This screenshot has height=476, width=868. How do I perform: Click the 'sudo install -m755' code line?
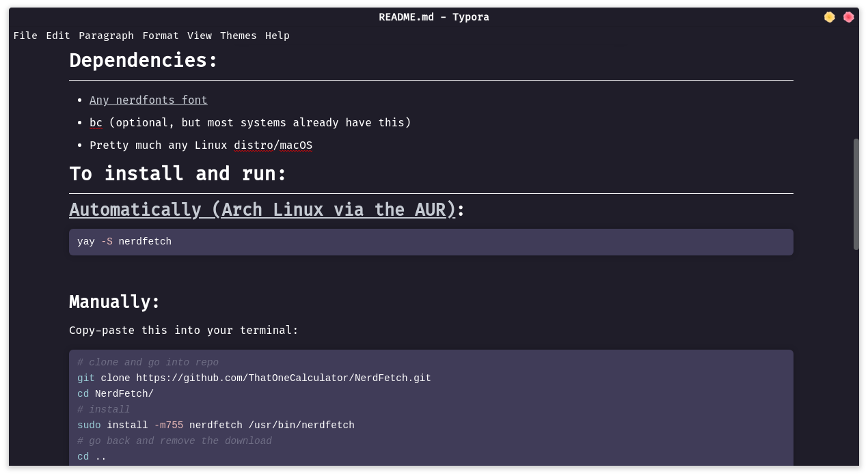coord(216,425)
